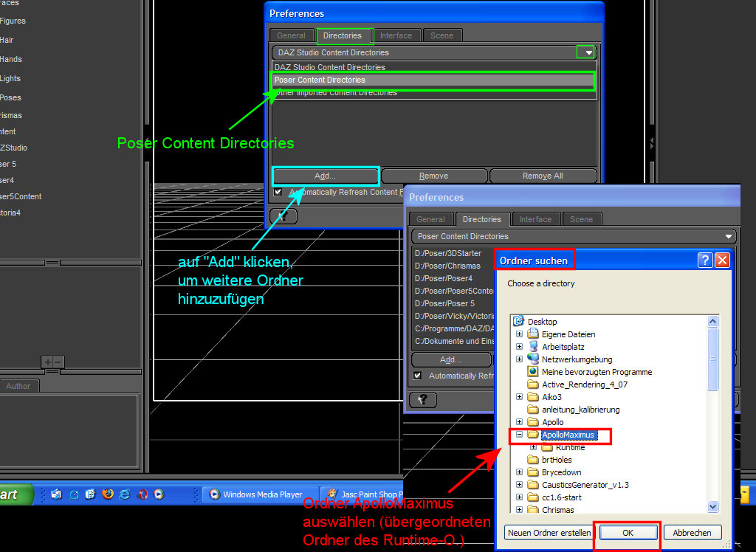Click the Eigene Dateien folder icon
This screenshot has height=552, width=756.
point(533,334)
